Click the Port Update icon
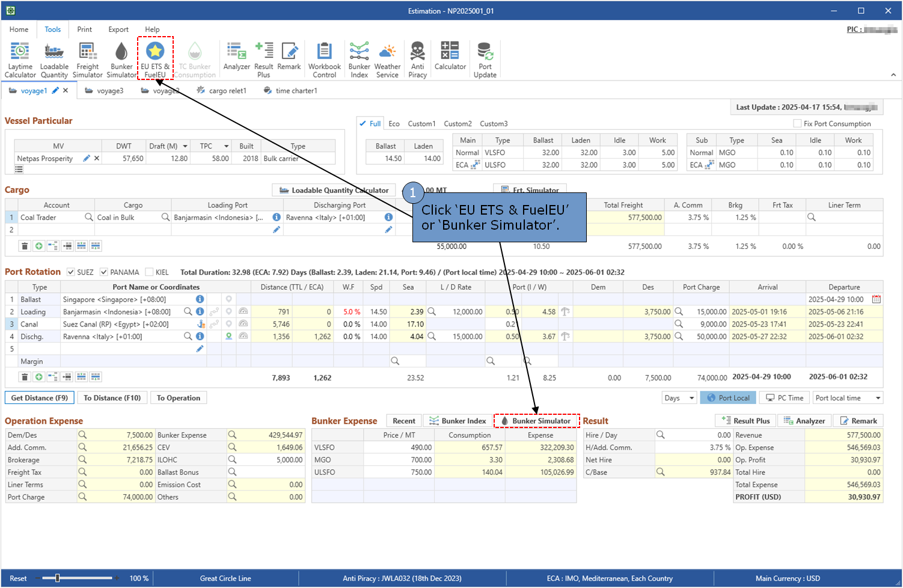 click(x=485, y=60)
